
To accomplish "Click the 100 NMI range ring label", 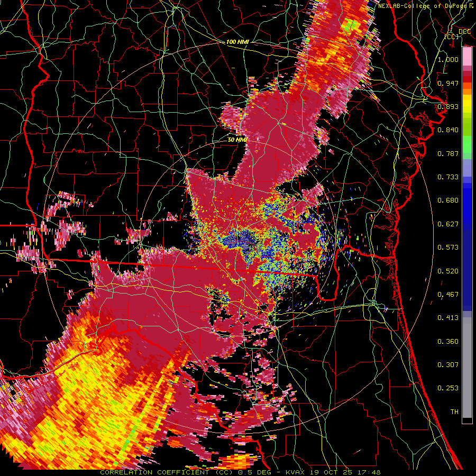I will pyautogui.click(x=237, y=42).
